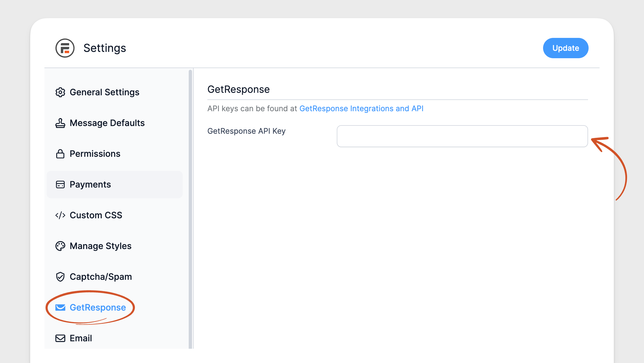Click the Email envelope icon
The width and height of the screenshot is (644, 363).
pos(60,338)
